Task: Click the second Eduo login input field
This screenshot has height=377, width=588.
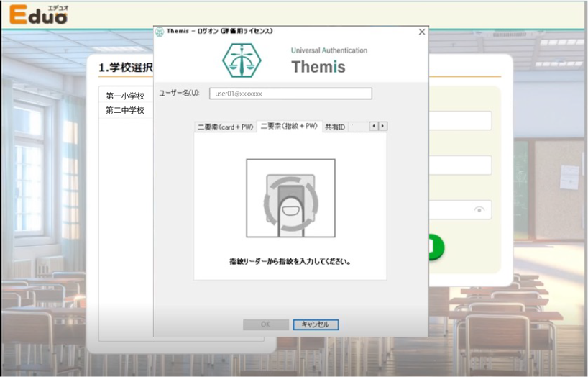Action: (460, 165)
